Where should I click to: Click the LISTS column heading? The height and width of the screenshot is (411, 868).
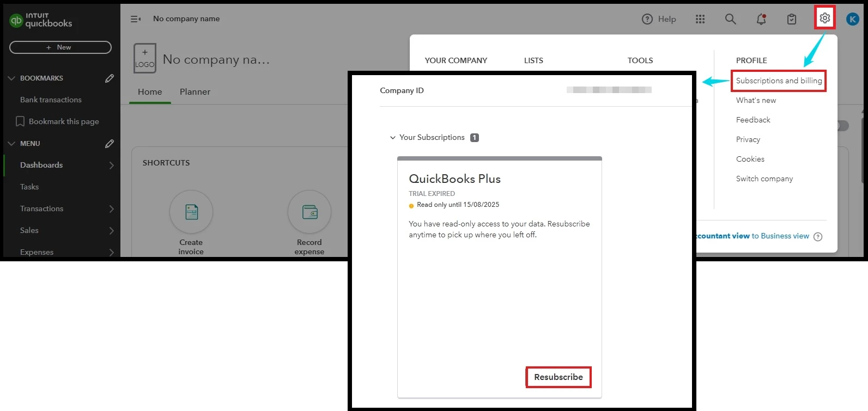click(533, 60)
